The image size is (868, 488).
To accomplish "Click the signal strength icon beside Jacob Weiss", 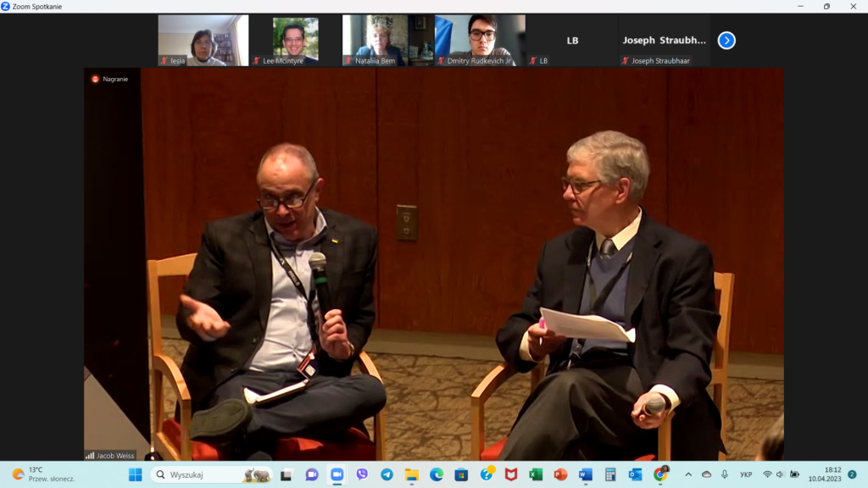I will point(90,455).
